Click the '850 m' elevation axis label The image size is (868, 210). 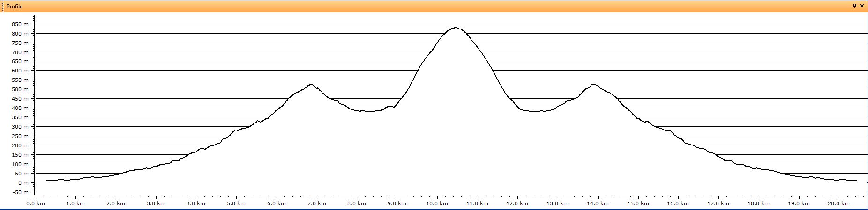[20, 24]
